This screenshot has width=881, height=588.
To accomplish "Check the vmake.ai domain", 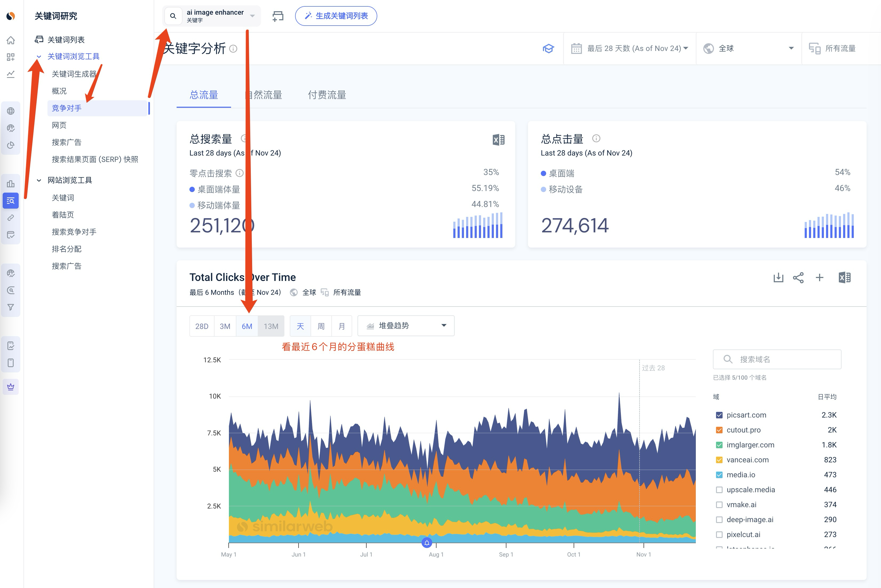I will [719, 505].
